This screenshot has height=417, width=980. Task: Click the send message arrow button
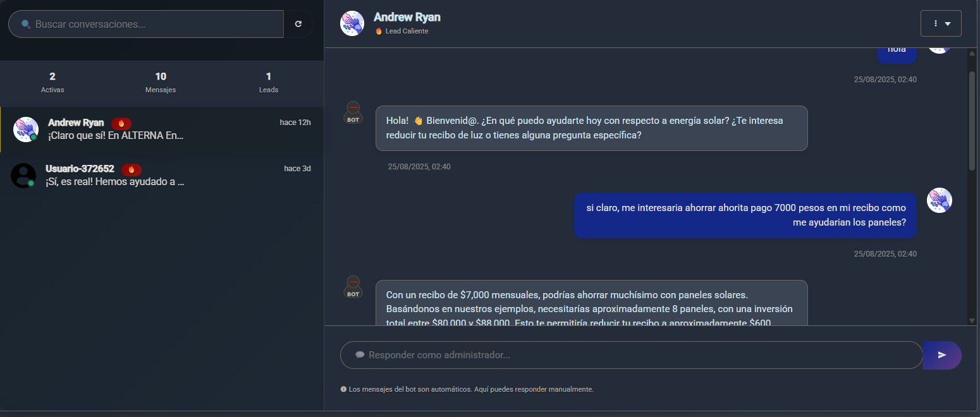coord(941,355)
